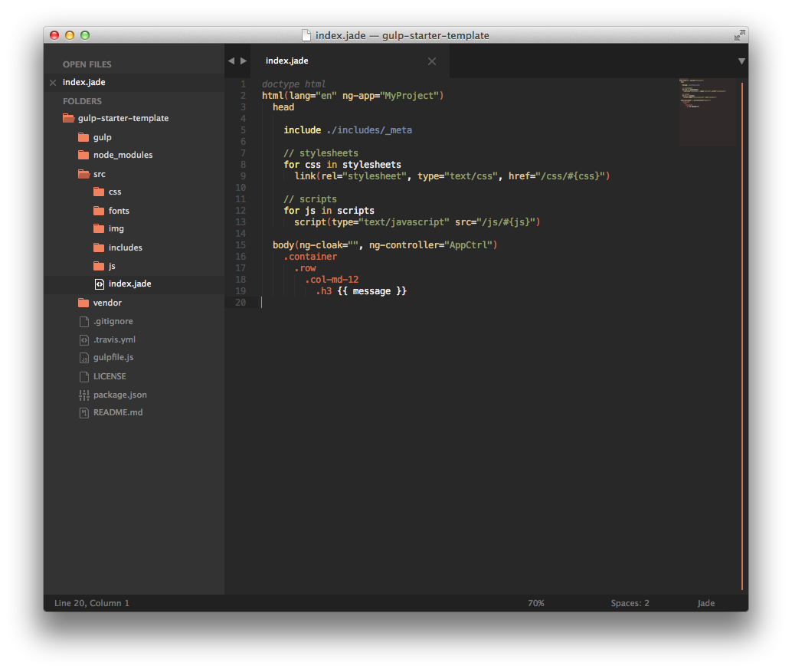Switch to the index.jade tab
The image size is (792, 672).
point(287,61)
